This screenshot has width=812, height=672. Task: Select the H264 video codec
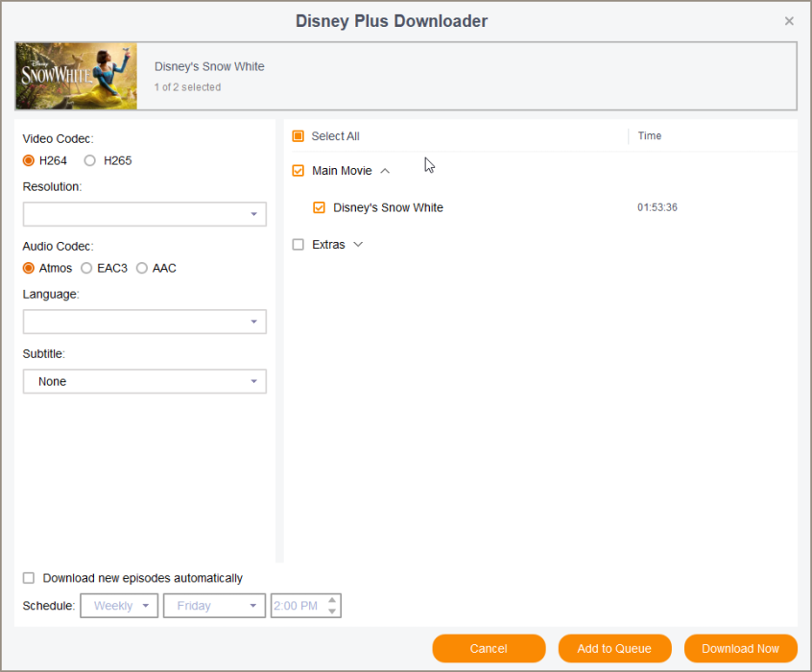(29, 160)
